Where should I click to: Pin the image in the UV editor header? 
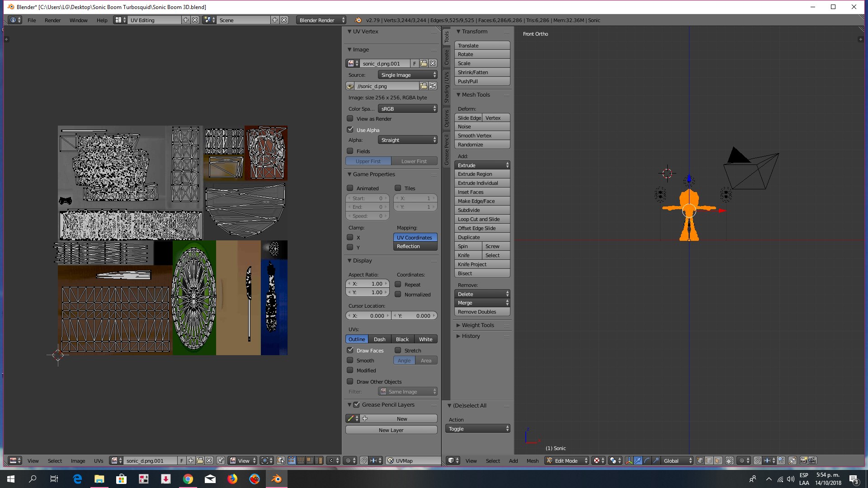(221, 460)
